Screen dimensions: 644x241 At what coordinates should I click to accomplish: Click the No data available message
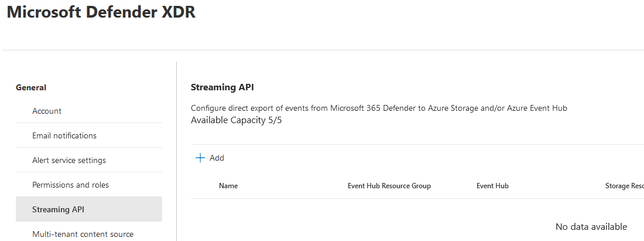(x=591, y=226)
